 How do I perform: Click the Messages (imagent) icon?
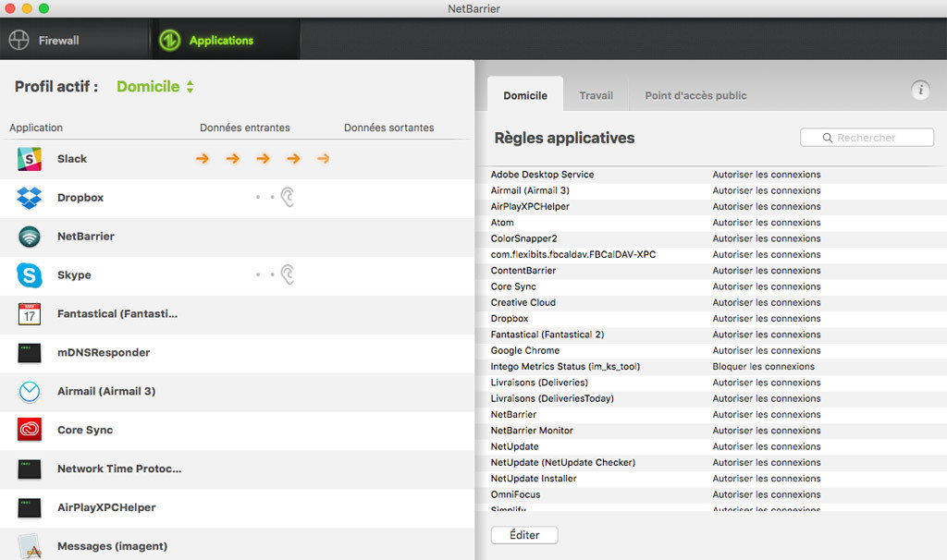pos(29,546)
